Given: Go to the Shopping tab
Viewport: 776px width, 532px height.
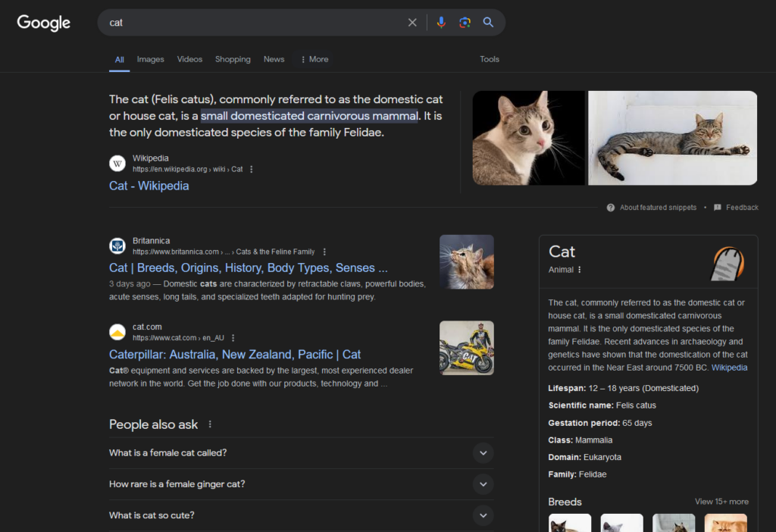Looking at the screenshot, I should point(233,59).
